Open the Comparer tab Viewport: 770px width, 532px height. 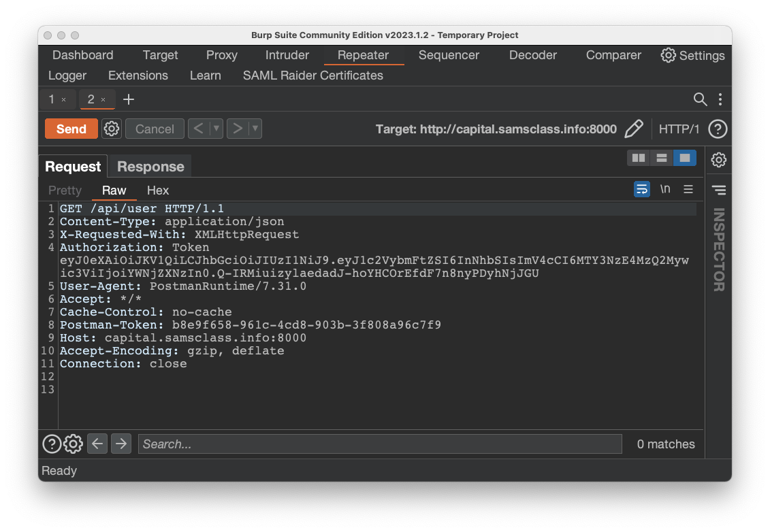(x=613, y=55)
